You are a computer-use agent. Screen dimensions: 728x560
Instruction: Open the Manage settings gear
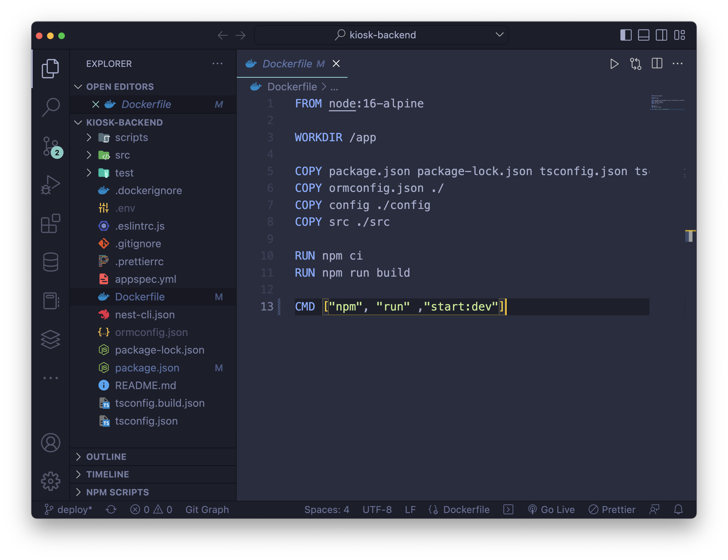coord(51,481)
